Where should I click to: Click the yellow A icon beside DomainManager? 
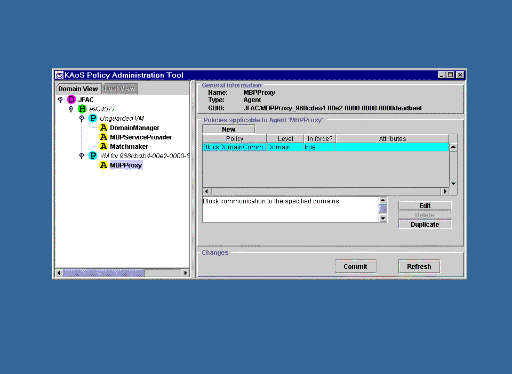[103, 127]
